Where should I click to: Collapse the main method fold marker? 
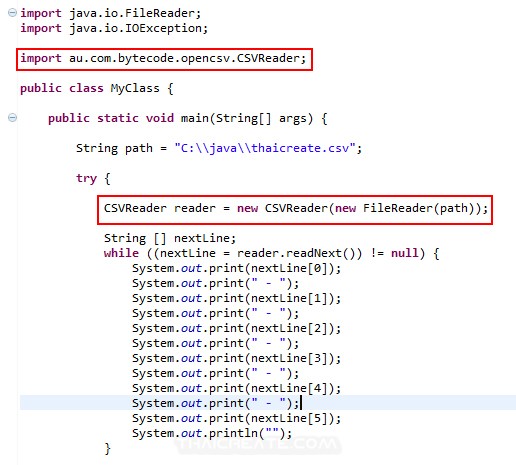[12, 118]
